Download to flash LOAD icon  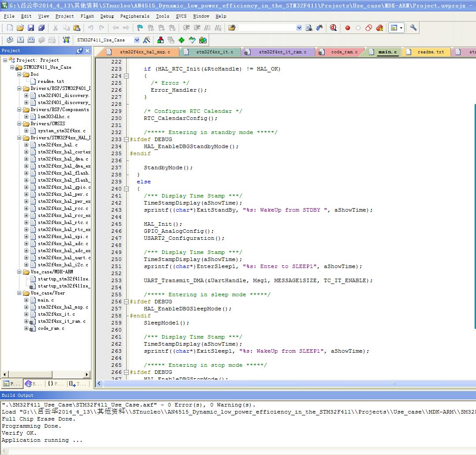coord(66,40)
